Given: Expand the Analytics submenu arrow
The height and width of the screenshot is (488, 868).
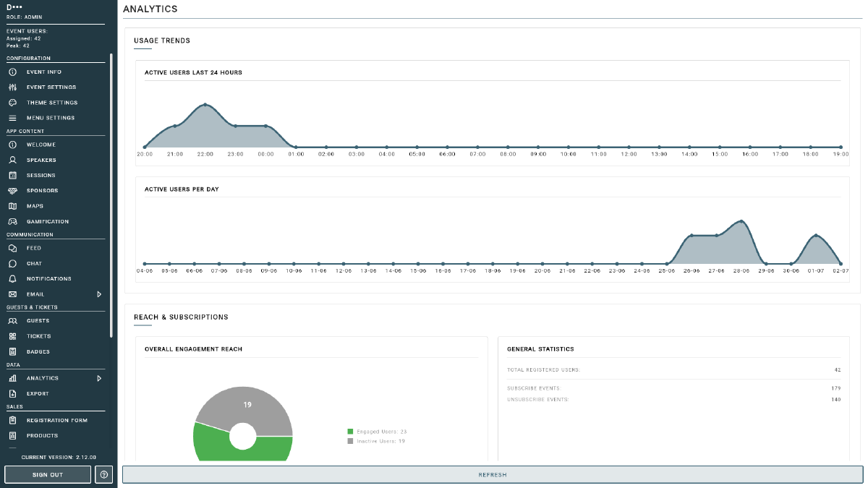Looking at the screenshot, I should 99,378.
